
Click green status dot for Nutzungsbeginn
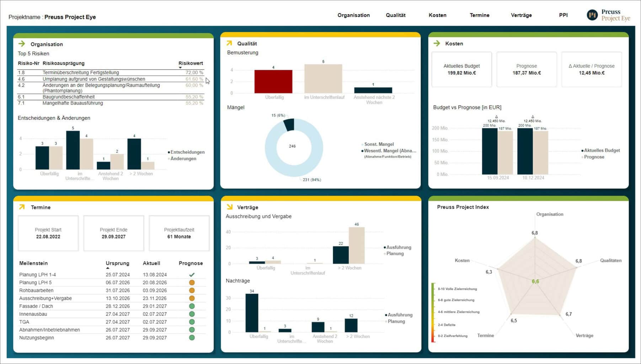tap(192, 338)
